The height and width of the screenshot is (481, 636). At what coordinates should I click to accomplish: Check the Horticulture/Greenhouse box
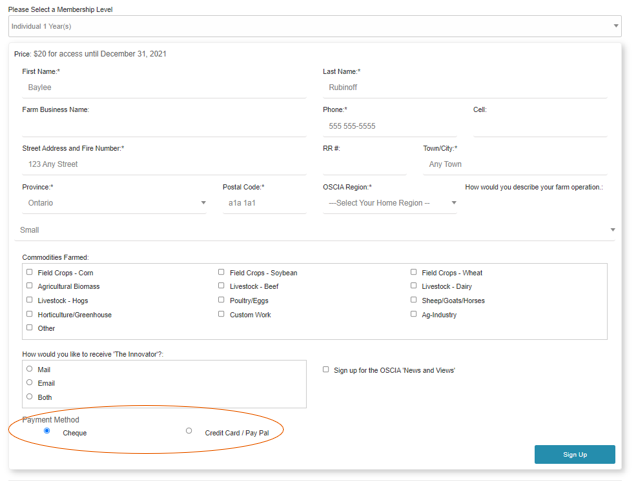click(x=29, y=314)
